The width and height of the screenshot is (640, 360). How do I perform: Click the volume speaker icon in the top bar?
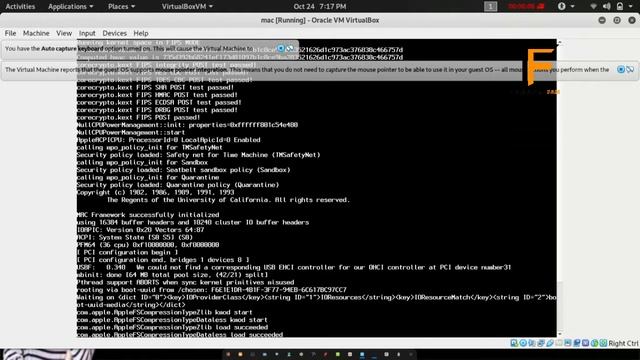pos(607,7)
